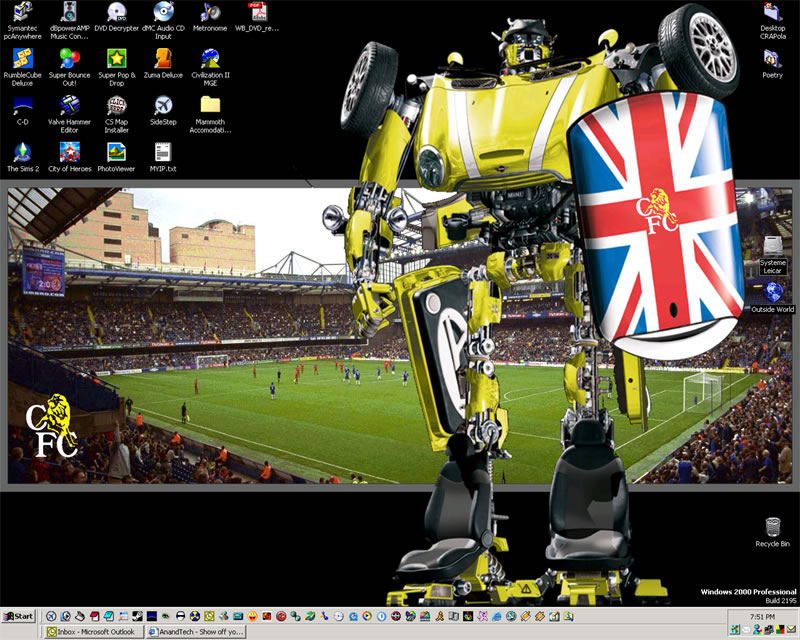Select the Zuma Deluxe game icon
This screenshot has width=800, height=640.
(x=163, y=58)
